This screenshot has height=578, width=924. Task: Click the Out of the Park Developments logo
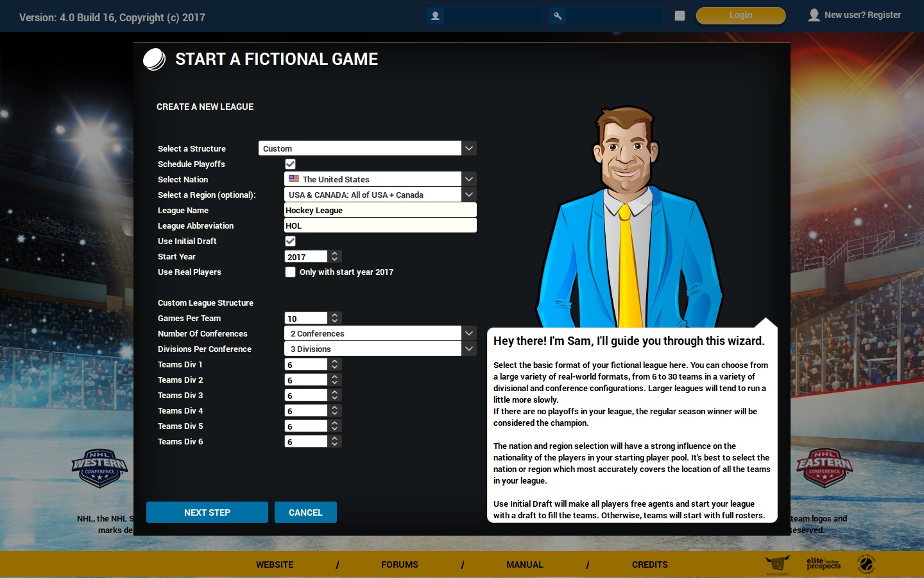866,564
